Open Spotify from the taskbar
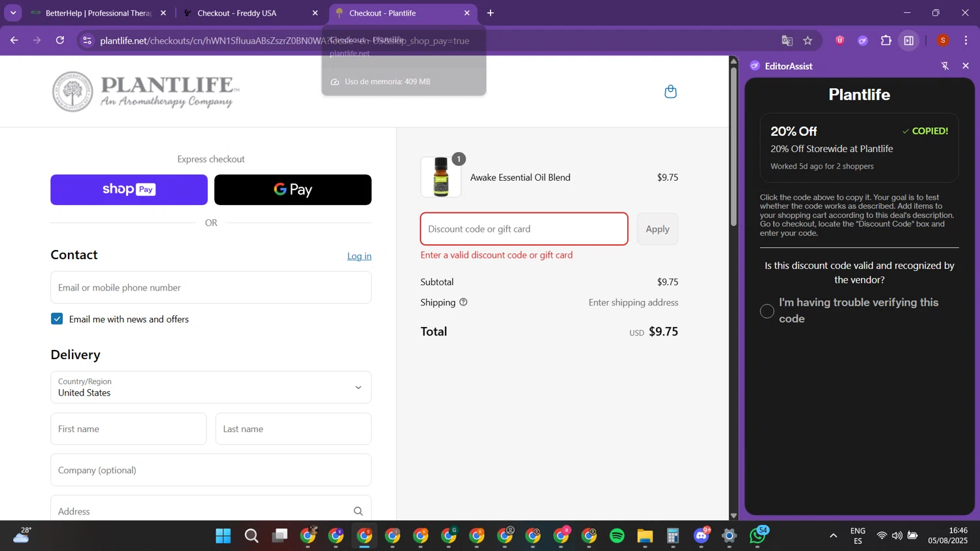 pyautogui.click(x=617, y=536)
